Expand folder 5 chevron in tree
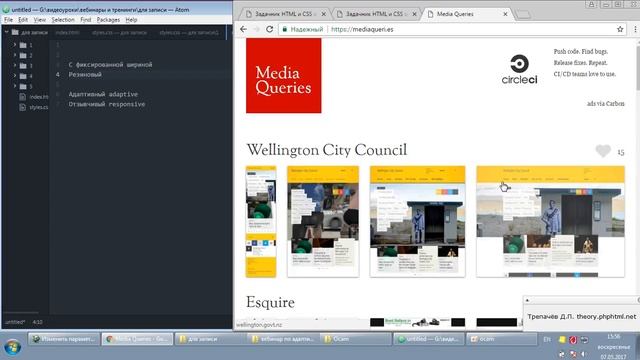640x360 pixels. click(x=15, y=86)
